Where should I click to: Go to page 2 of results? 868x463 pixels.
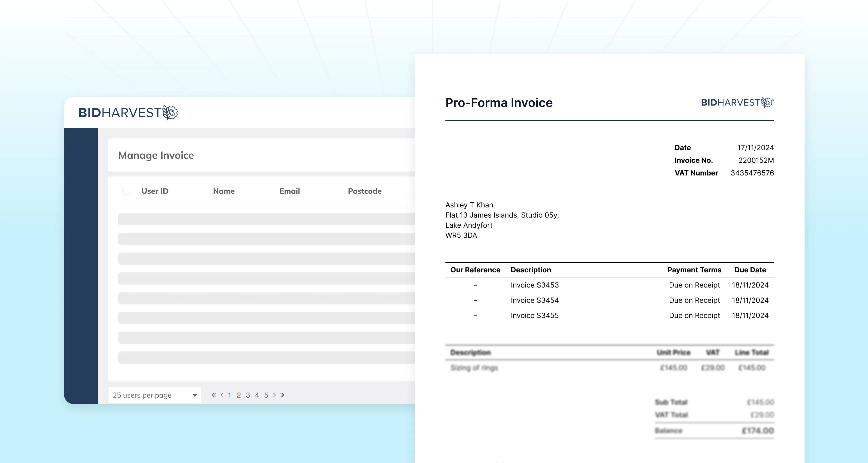pos(239,395)
